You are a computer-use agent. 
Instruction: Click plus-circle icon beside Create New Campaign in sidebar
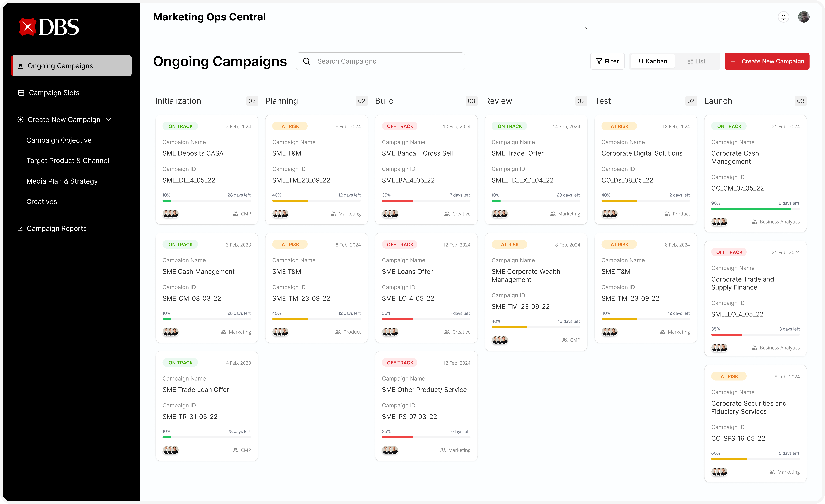[x=20, y=119]
